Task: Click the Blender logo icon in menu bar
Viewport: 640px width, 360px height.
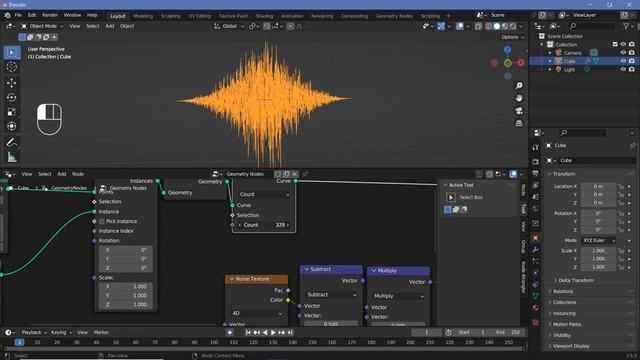Action: click(7, 15)
